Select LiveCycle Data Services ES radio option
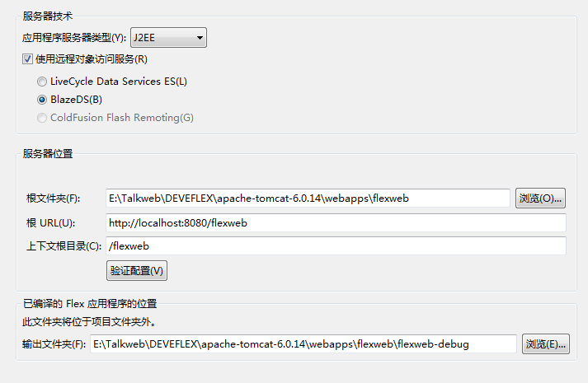 click(x=42, y=82)
